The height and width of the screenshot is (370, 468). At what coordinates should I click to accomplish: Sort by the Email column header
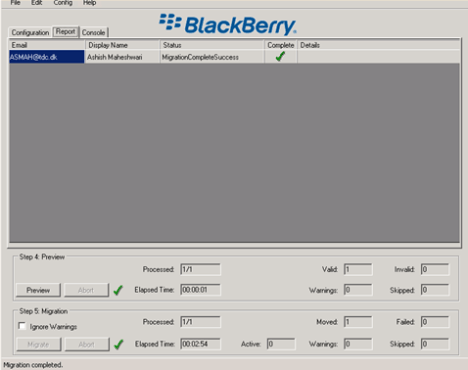[x=47, y=45]
